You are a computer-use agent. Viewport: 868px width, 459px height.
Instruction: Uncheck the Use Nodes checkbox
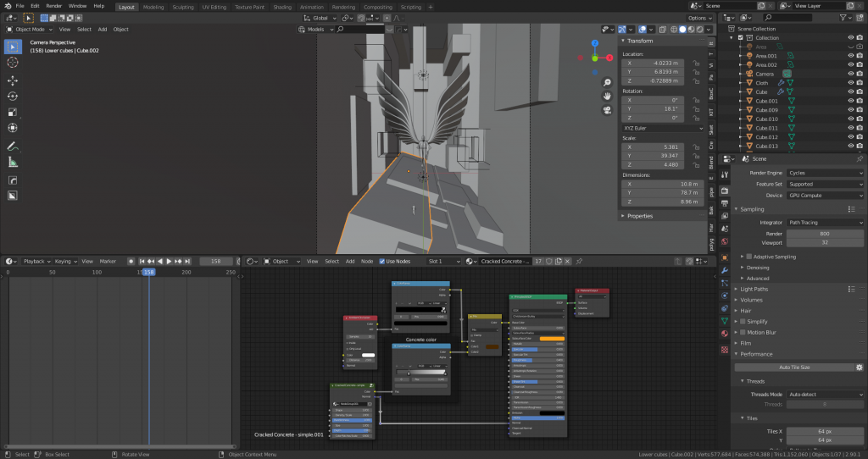(382, 262)
